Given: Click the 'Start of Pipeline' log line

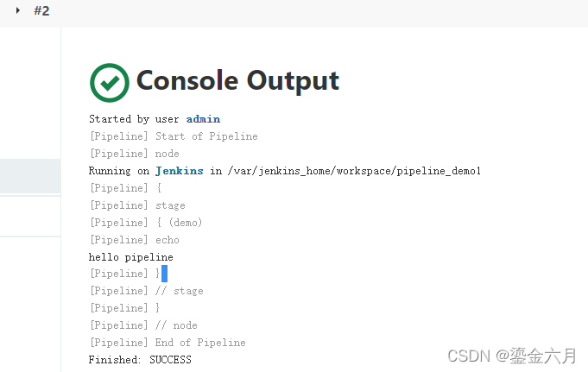Looking at the screenshot, I should (x=173, y=136).
